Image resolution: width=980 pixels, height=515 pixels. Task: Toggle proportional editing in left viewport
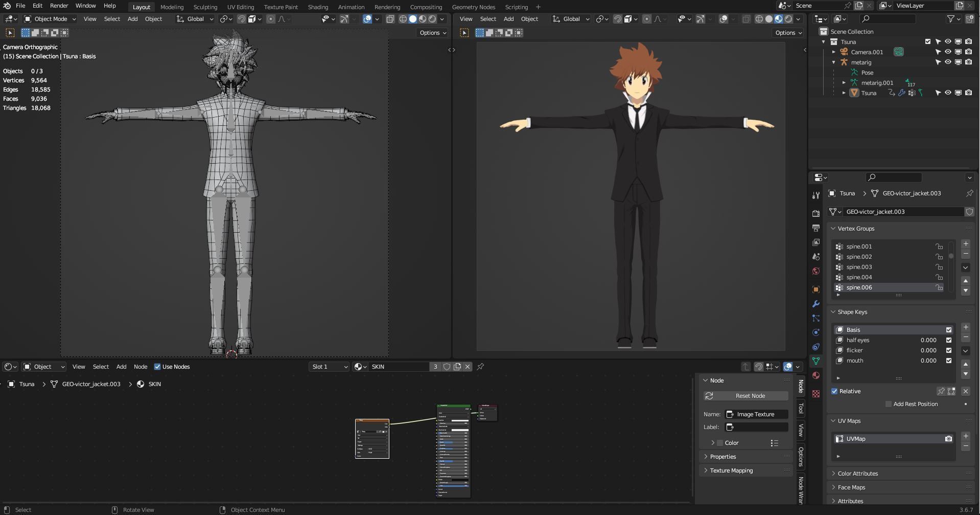[271, 19]
